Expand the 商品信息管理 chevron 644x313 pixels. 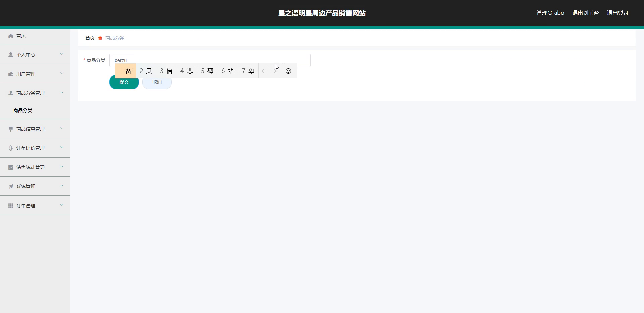(x=62, y=128)
